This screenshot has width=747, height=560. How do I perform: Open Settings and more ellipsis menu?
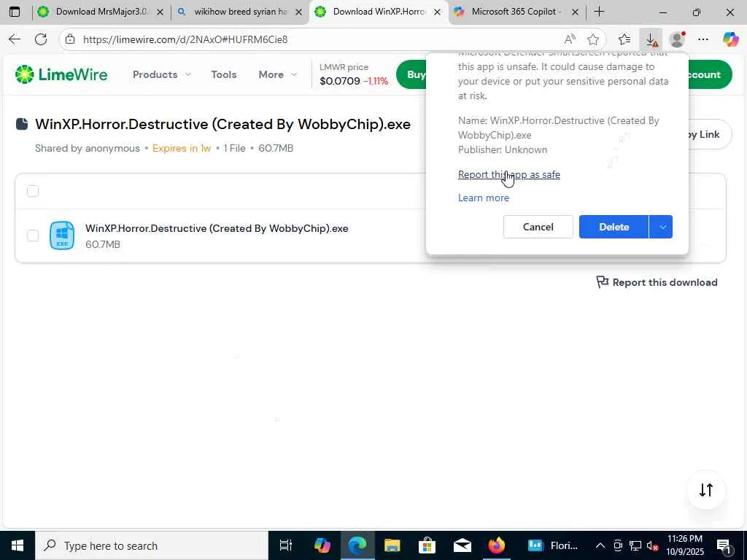point(703,39)
